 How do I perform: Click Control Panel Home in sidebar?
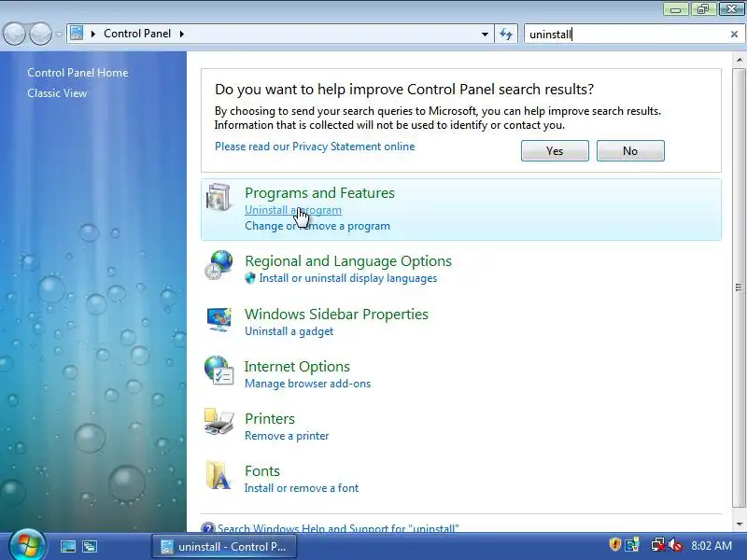click(78, 73)
